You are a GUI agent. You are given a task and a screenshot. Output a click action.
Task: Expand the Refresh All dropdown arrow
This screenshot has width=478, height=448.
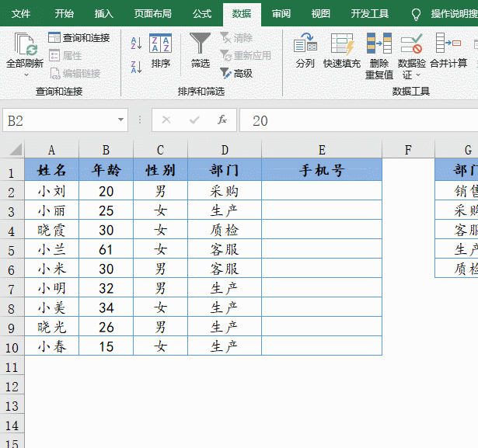pyautogui.click(x=26, y=75)
